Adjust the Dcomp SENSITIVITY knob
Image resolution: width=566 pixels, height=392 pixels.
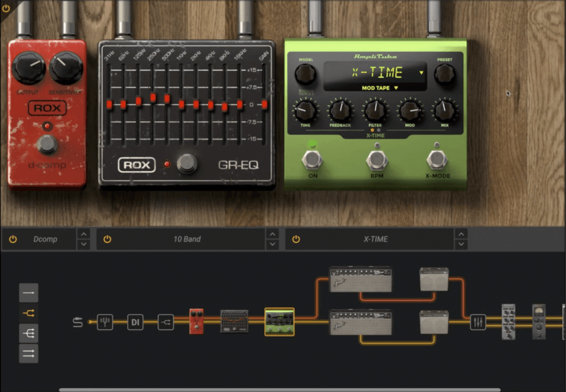pos(66,68)
